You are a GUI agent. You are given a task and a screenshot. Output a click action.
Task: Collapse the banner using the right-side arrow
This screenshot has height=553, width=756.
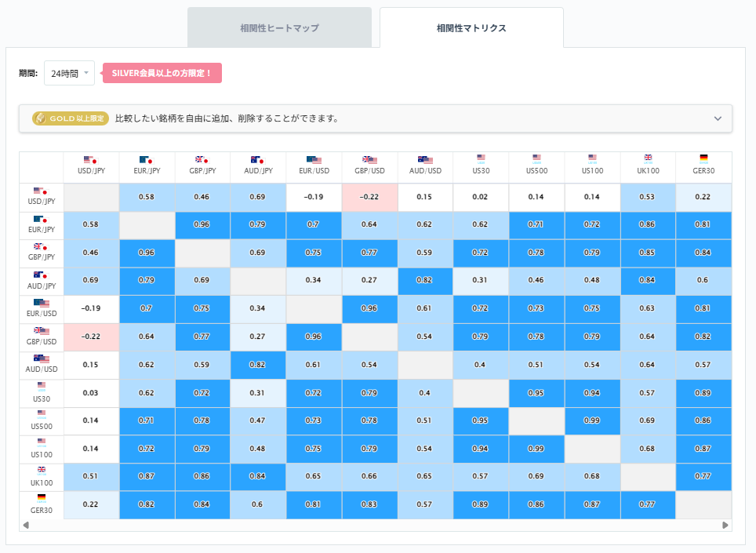click(717, 118)
